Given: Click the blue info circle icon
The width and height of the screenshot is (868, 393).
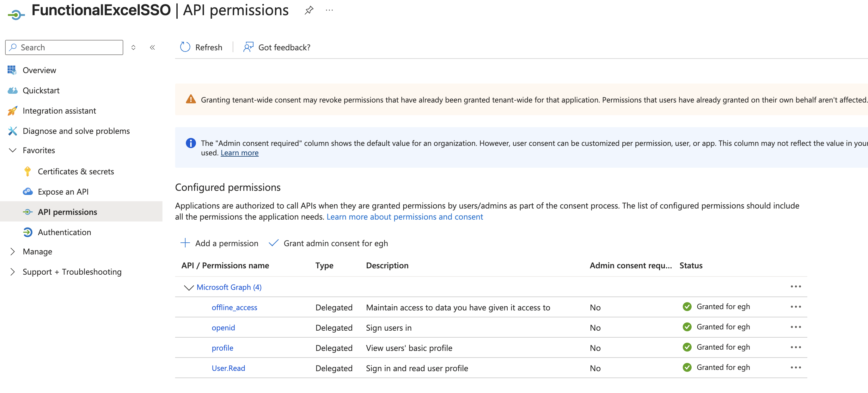Looking at the screenshot, I should point(191,143).
